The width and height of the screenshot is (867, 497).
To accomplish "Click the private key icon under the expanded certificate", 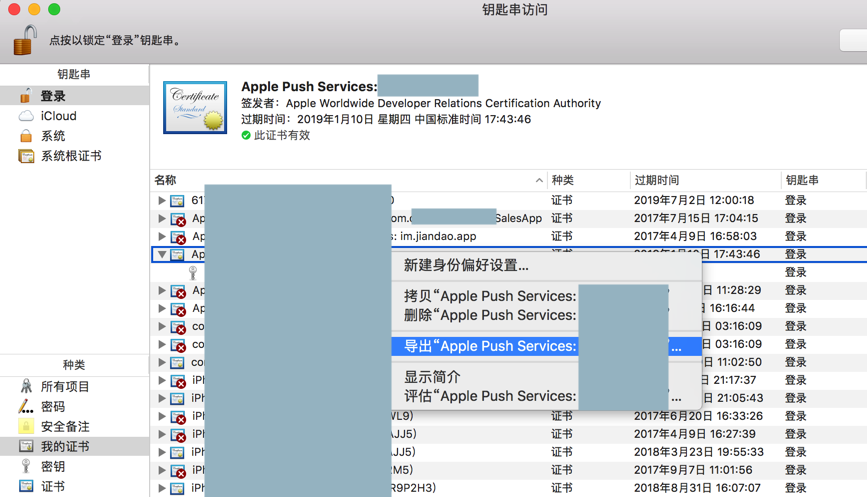I will [193, 273].
